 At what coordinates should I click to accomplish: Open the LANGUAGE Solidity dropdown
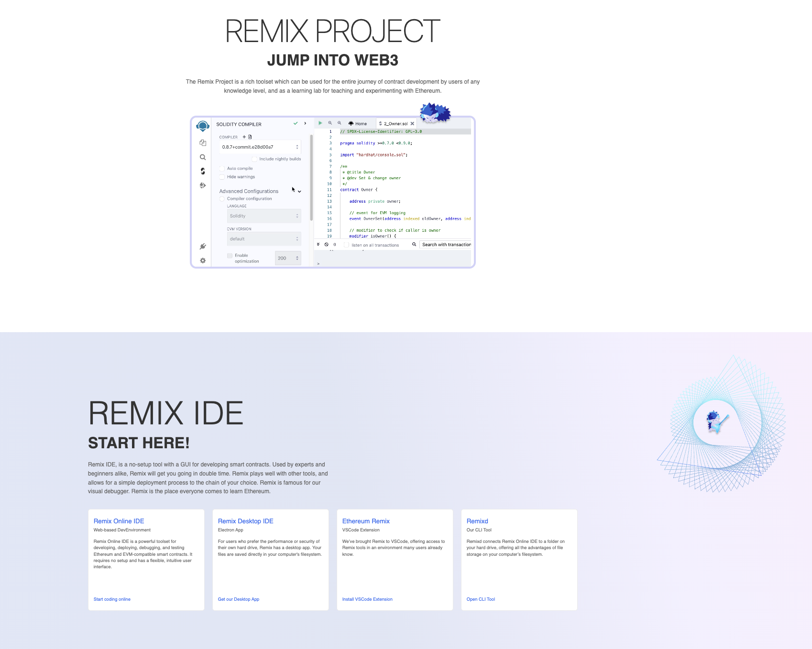pyautogui.click(x=264, y=216)
